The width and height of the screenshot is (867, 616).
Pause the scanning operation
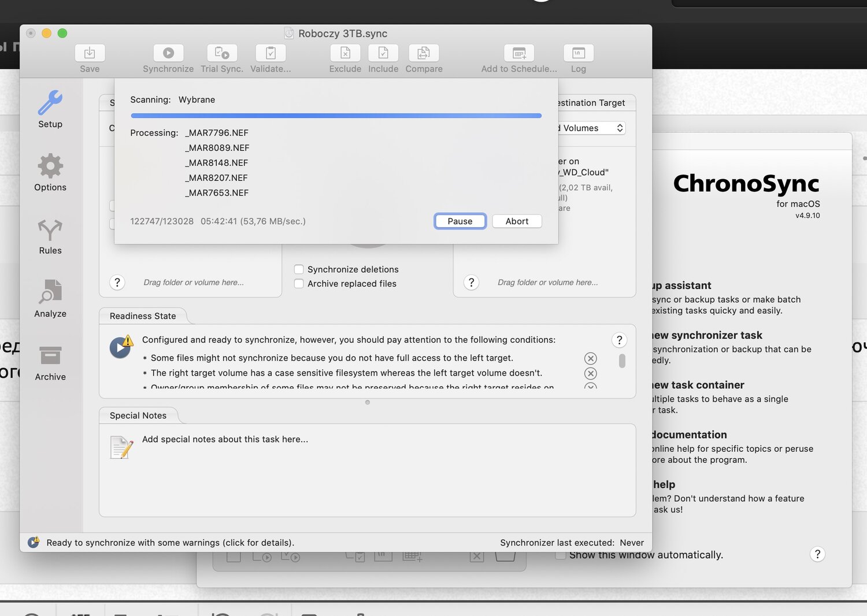click(460, 221)
